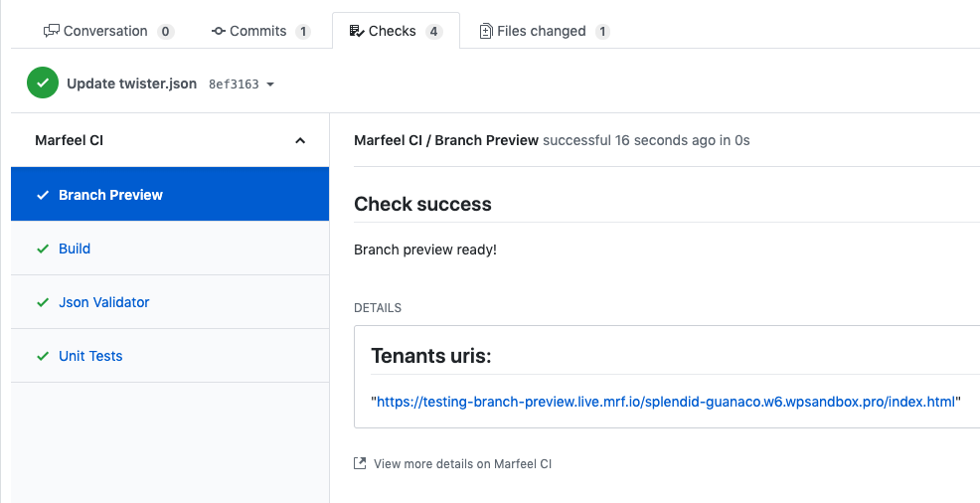The height and width of the screenshot is (503, 980).
Task: Click the Json Validator green checkmark icon
Action: 43,302
